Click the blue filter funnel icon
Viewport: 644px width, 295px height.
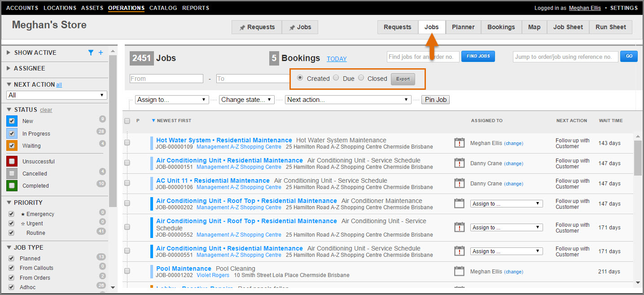coord(91,53)
